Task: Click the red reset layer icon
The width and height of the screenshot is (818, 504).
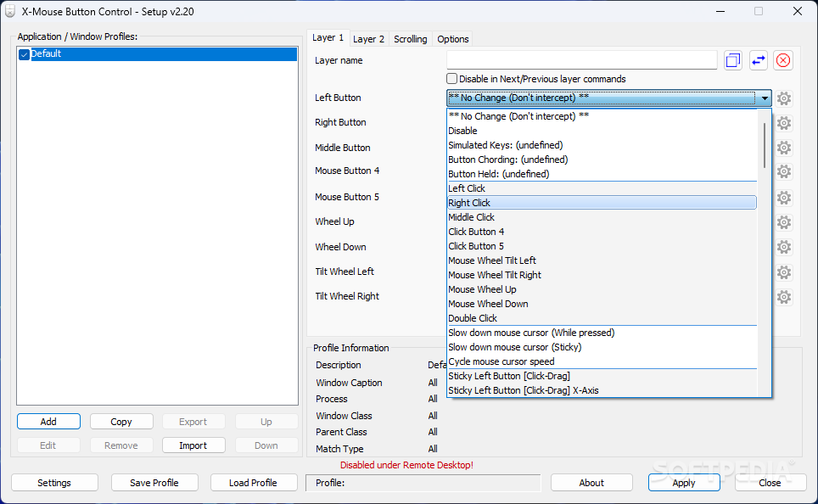Action: (783, 60)
